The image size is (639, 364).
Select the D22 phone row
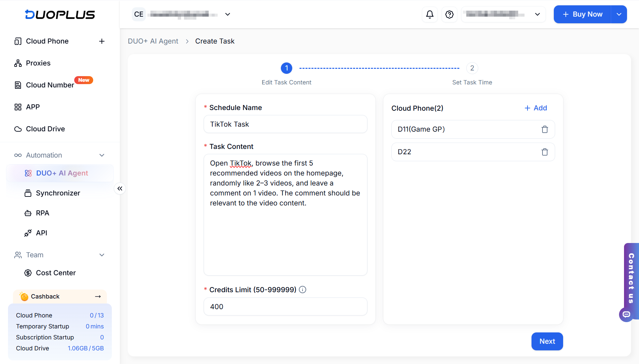(473, 152)
